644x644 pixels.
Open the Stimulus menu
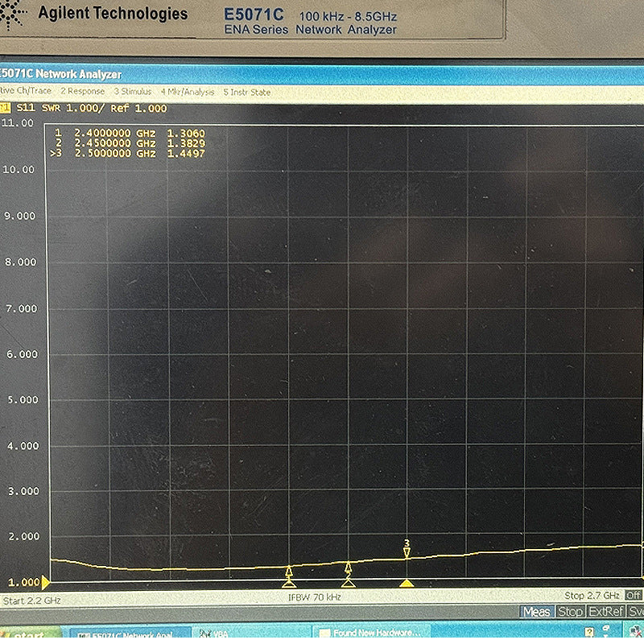click(133, 91)
